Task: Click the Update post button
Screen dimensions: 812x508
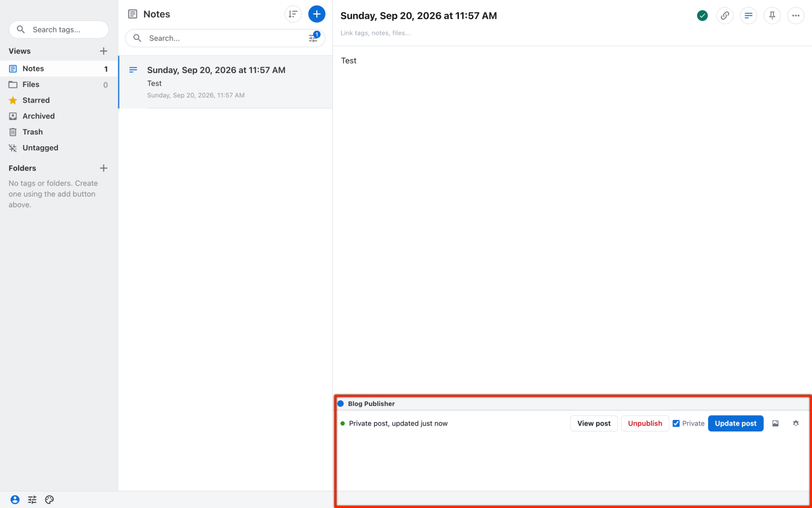Action: (735, 423)
